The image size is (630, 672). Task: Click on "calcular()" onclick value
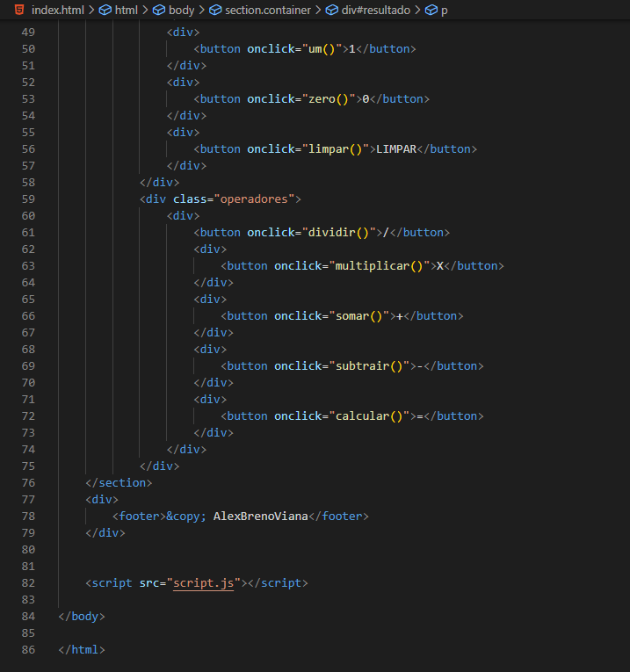369,416
